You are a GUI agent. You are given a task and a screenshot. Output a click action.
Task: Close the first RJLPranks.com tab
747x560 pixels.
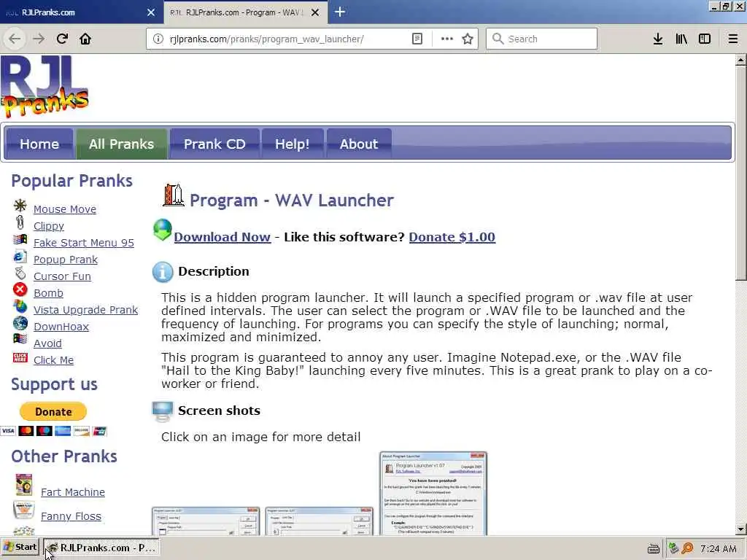pyautogui.click(x=151, y=12)
